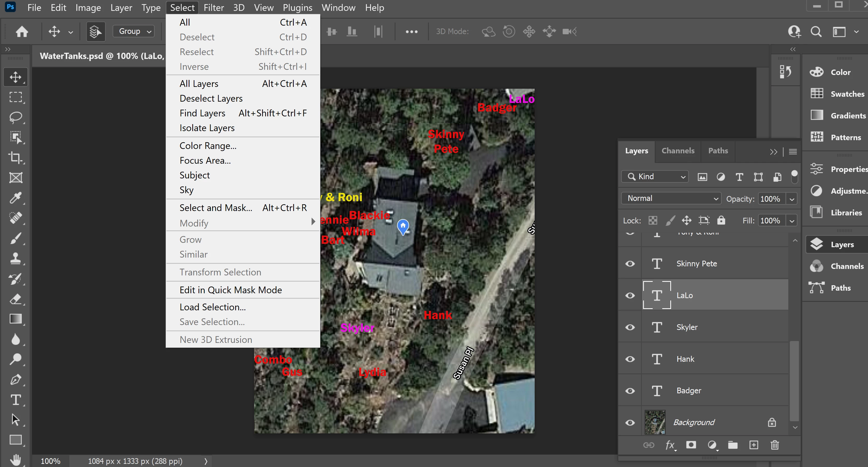
Task: Expand the Opacity value dropdown arrow
Action: pos(792,199)
